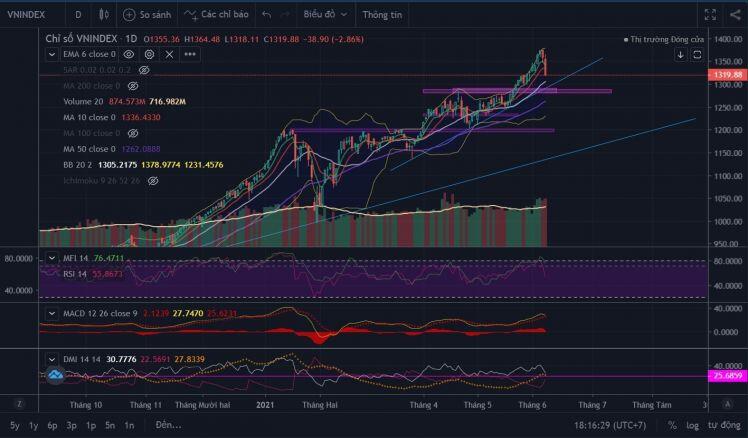
Task: Show the hidden MA 200 indicator
Action: tap(133, 86)
